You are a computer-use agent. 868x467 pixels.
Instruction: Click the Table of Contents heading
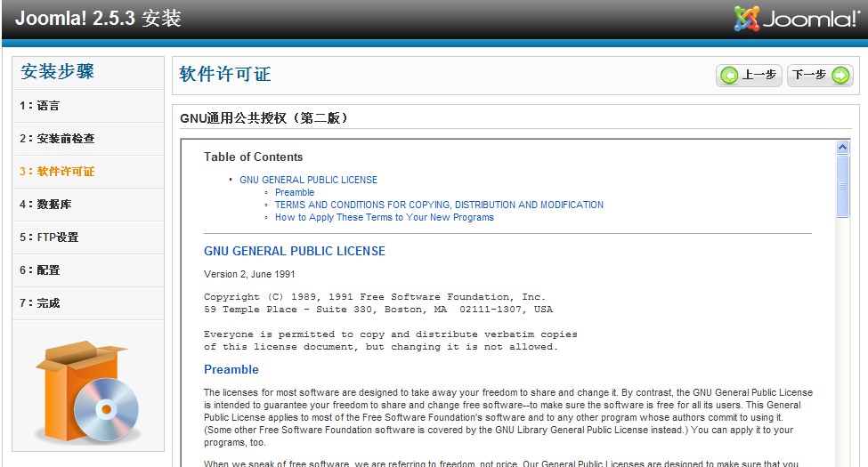[253, 157]
